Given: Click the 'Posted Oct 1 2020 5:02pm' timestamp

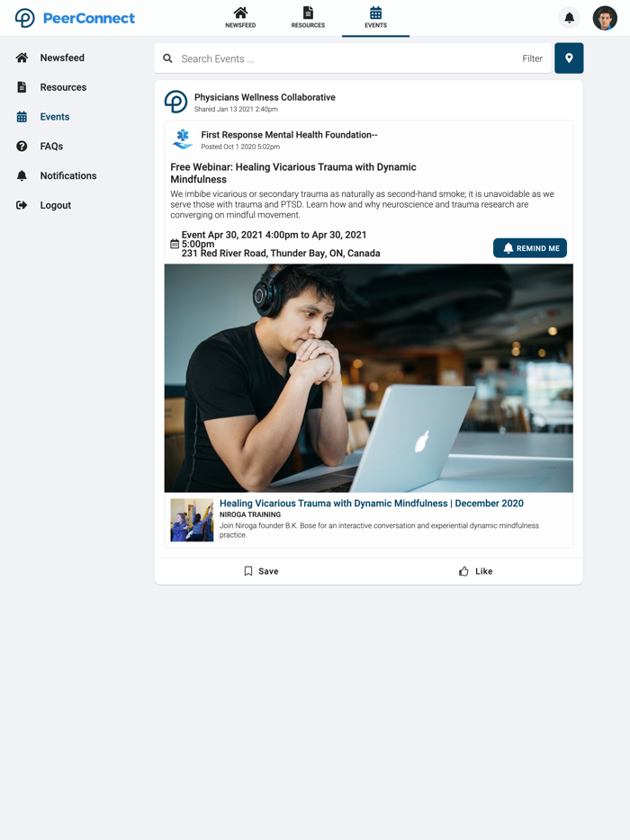Looking at the screenshot, I should click(x=240, y=147).
